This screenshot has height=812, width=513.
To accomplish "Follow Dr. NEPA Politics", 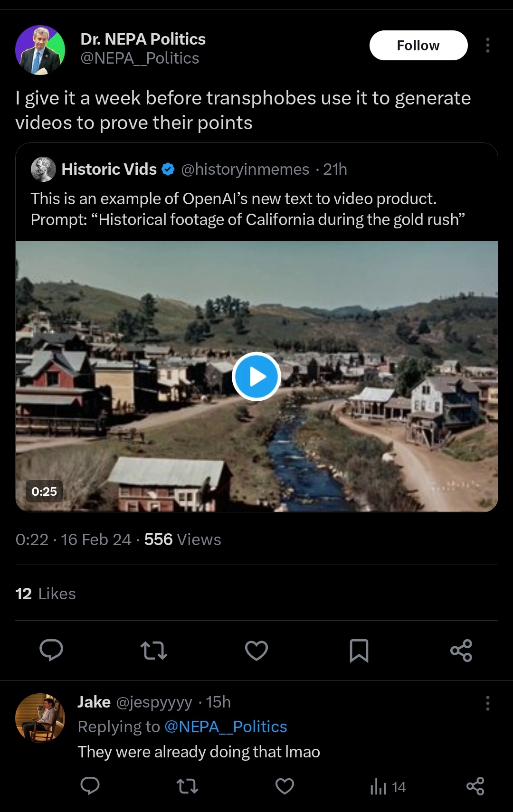I will click(x=418, y=46).
